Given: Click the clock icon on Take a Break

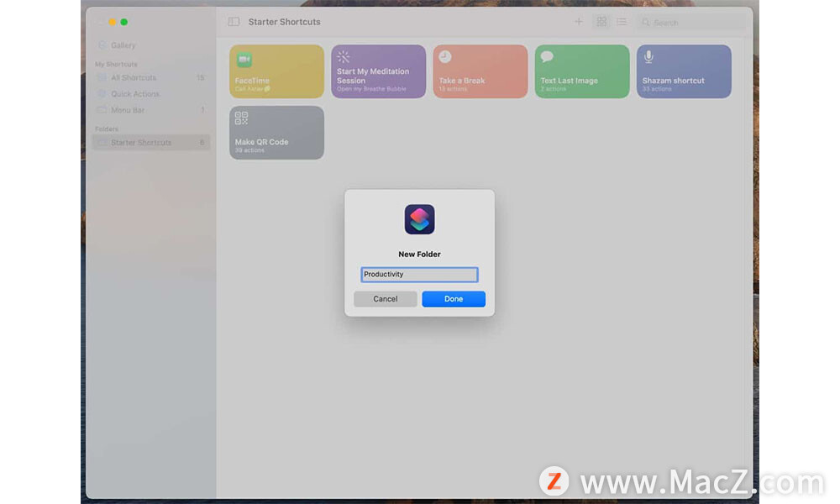Looking at the screenshot, I should 445,57.
